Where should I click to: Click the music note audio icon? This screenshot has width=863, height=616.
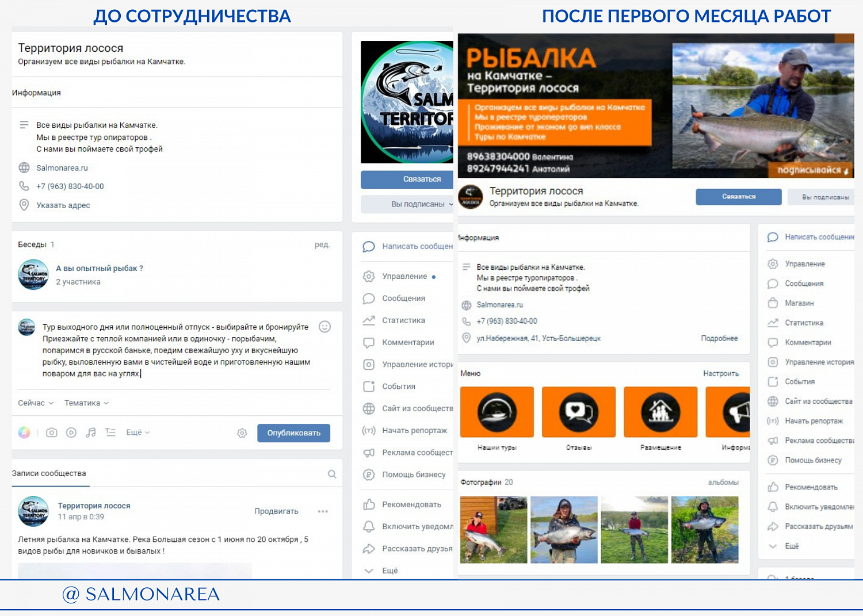coord(91,433)
